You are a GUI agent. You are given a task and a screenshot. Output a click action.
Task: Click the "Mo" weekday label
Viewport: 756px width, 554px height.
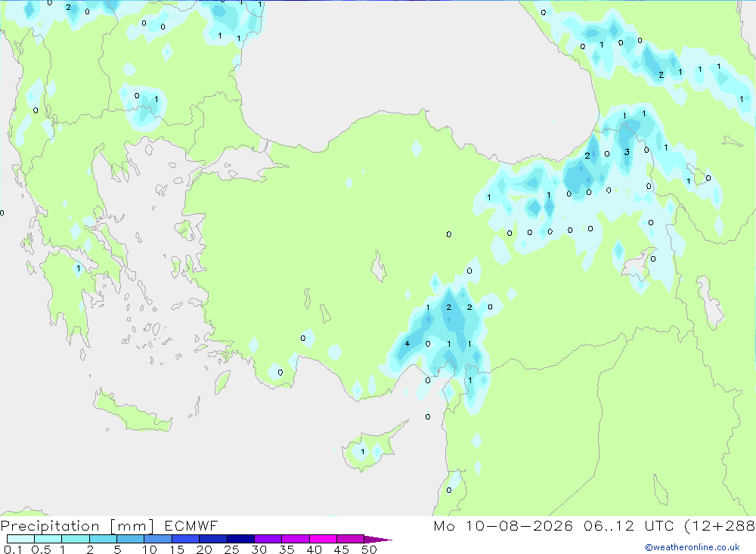click(444, 525)
